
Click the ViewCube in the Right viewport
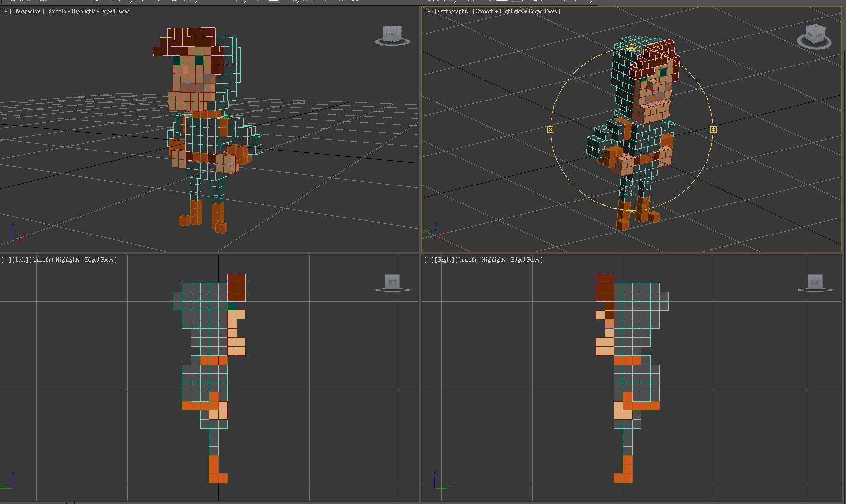(x=815, y=282)
